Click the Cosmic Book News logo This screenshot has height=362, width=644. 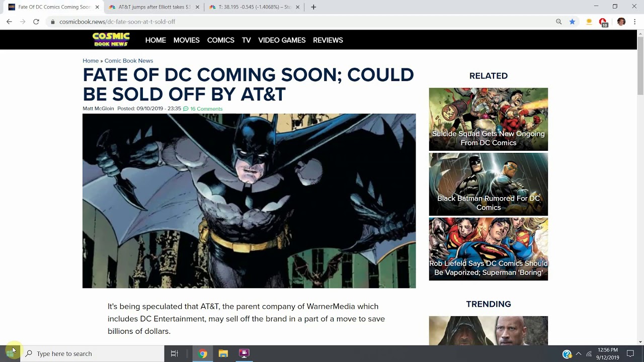111,40
